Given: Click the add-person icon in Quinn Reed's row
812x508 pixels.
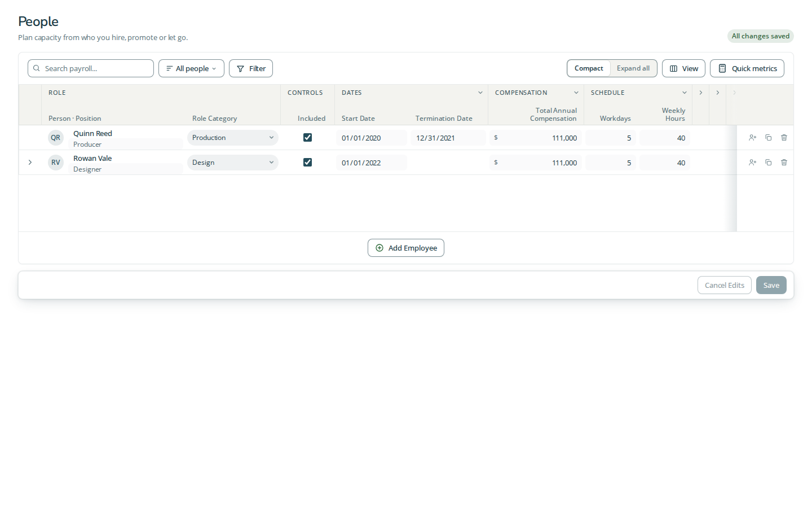Looking at the screenshot, I should (752, 138).
